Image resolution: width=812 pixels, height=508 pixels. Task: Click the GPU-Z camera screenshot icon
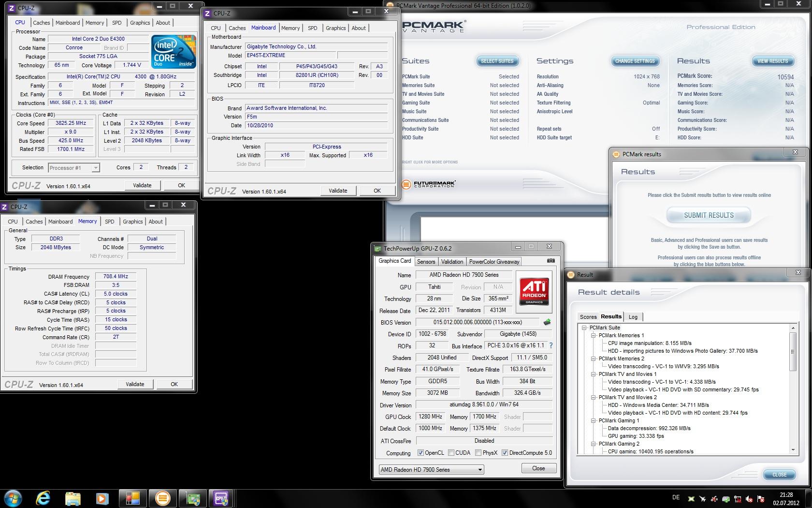point(551,261)
